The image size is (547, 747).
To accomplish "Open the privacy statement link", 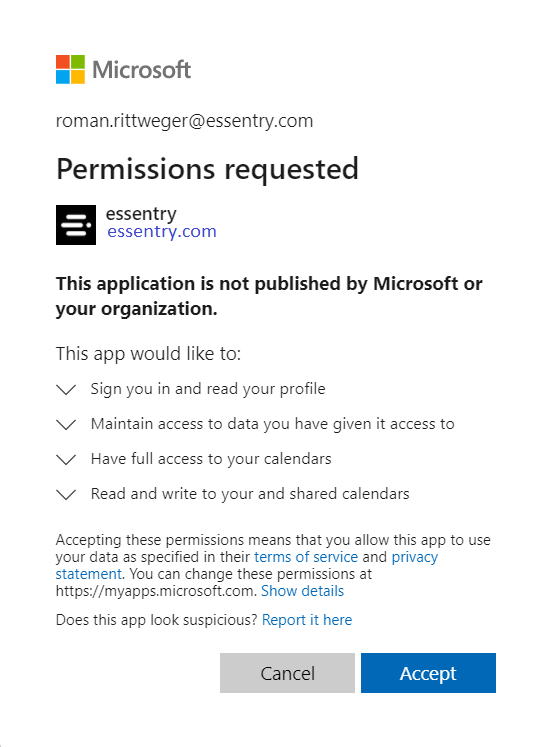I will pyautogui.click(x=415, y=557).
